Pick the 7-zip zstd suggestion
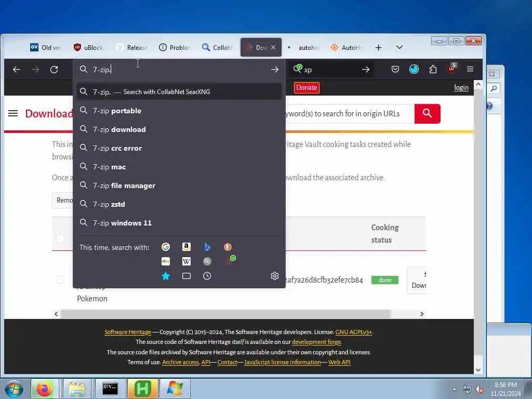The width and height of the screenshot is (532, 399). [x=179, y=204]
